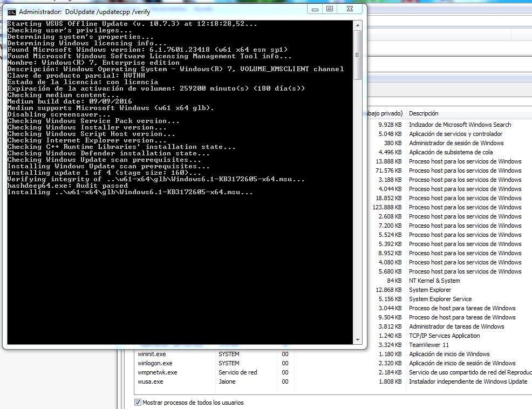Image resolution: width=532 pixels, height=409 pixels.
Task: Select the Administrador de tareas de Windows row
Action: (456, 326)
